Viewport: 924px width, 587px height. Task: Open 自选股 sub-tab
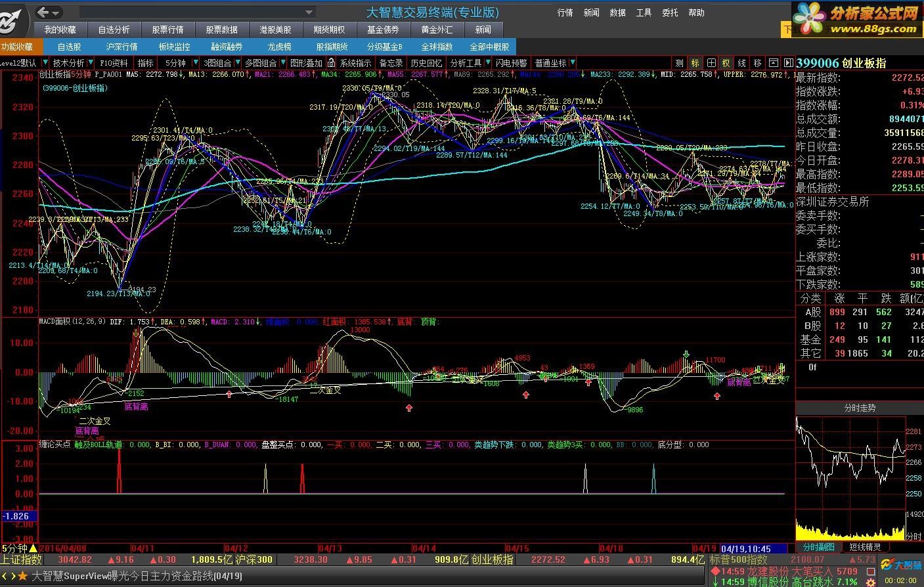coord(70,47)
